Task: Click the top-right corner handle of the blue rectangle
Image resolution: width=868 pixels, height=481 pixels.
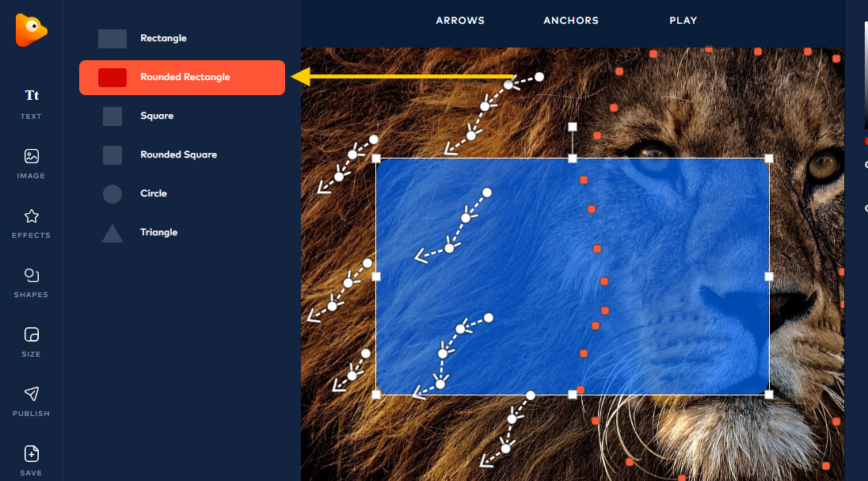Action: [769, 158]
